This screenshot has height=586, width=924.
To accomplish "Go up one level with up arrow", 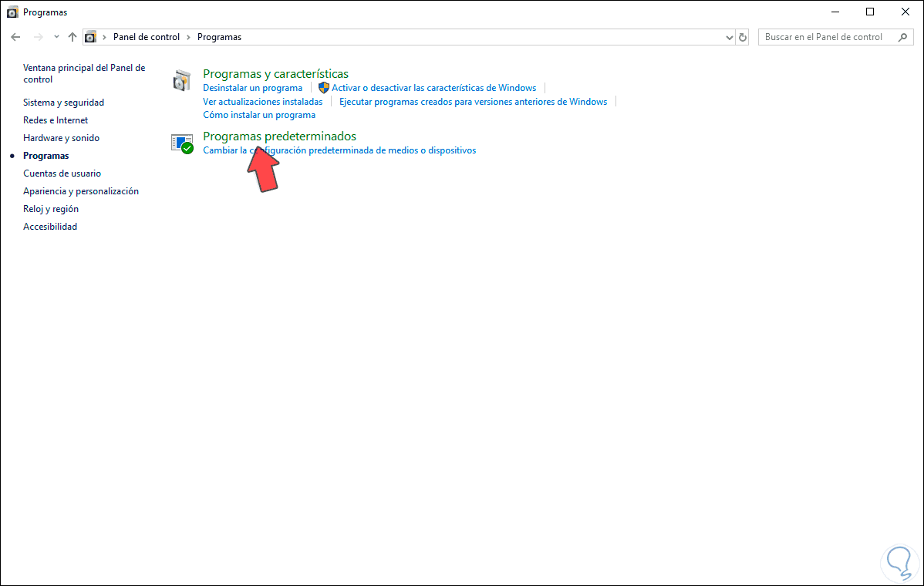I will coord(73,37).
